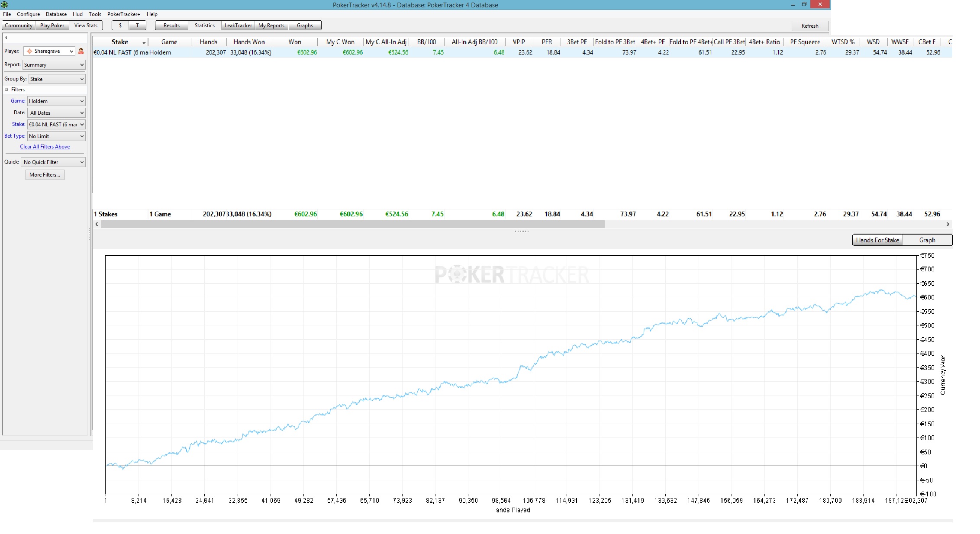Select the T tournaments toggle

click(x=138, y=26)
